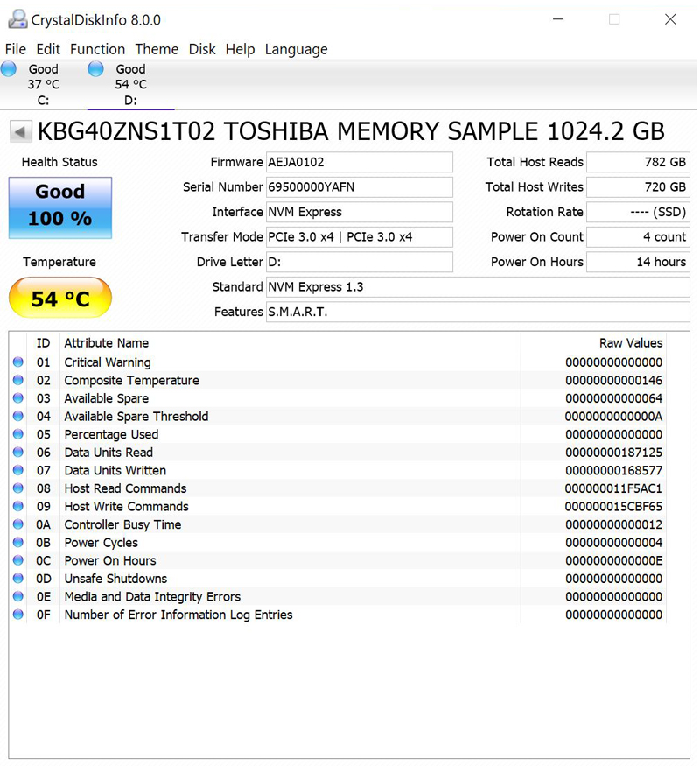The height and width of the screenshot is (766, 700).
Task: Click the previous disk arrow button
Action: click(x=20, y=131)
